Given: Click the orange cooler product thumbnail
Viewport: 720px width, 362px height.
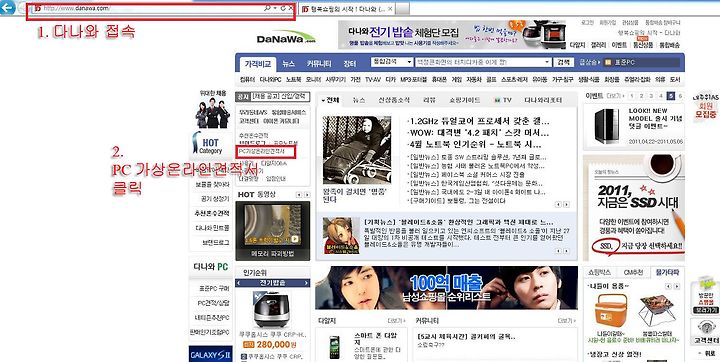Looking at the screenshot, I should point(610,311).
